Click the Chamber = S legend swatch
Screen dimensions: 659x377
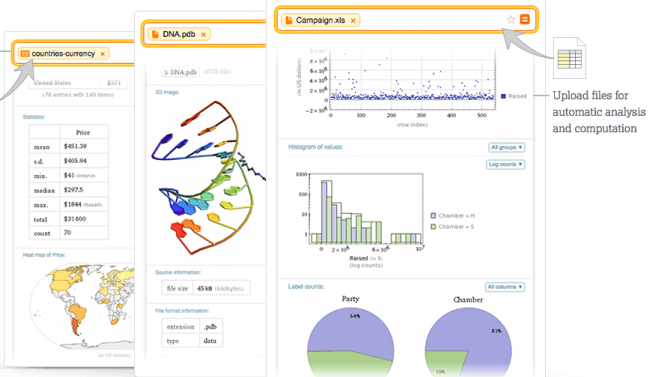(433, 227)
